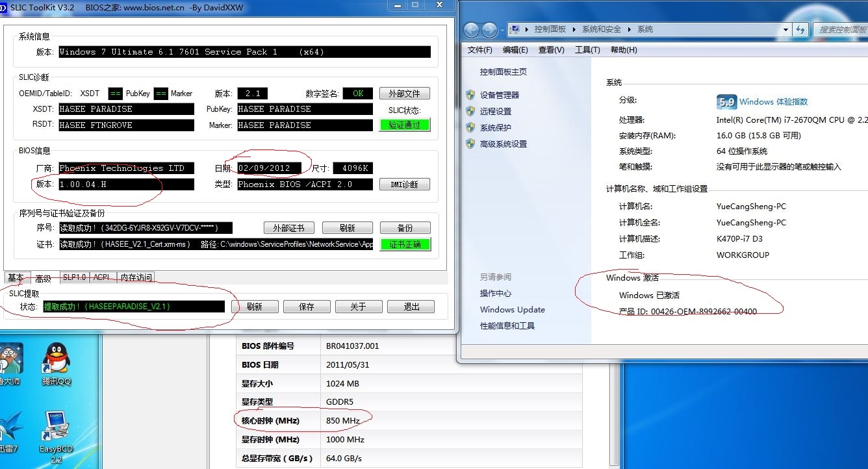
Task: Open the Windows 体验指数 link
Action: tap(774, 102)
